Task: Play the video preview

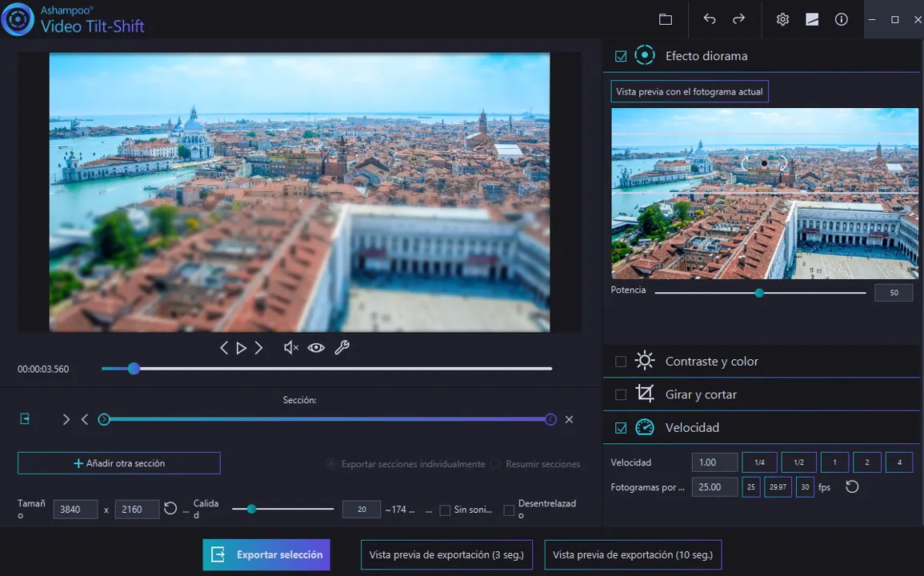Action: point(241,348)
